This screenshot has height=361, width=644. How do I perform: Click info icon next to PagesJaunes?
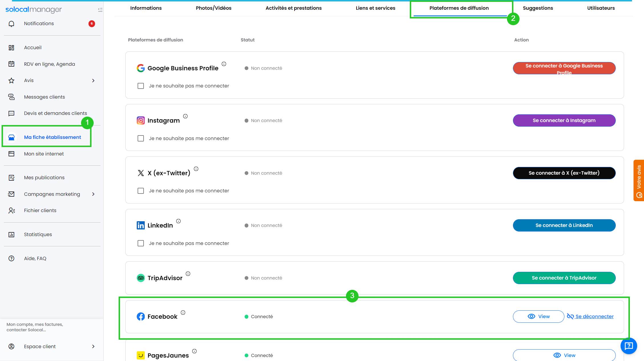point(194,351)
